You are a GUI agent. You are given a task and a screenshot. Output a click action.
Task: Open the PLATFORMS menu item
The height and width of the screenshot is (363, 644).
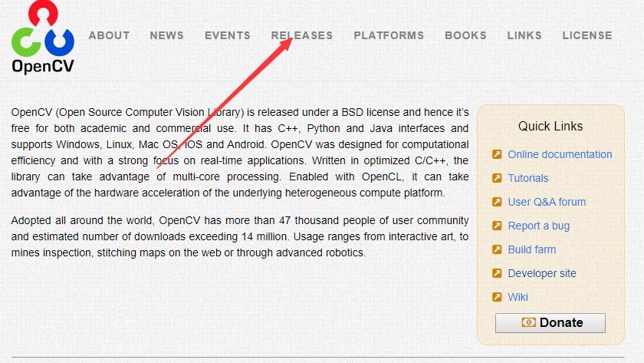click(x=389, y=35)
